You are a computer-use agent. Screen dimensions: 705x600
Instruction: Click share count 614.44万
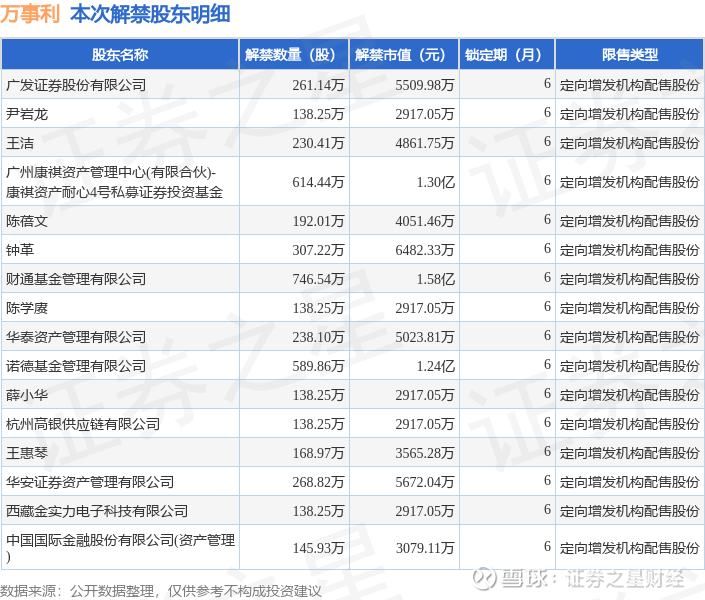(318, 182)
